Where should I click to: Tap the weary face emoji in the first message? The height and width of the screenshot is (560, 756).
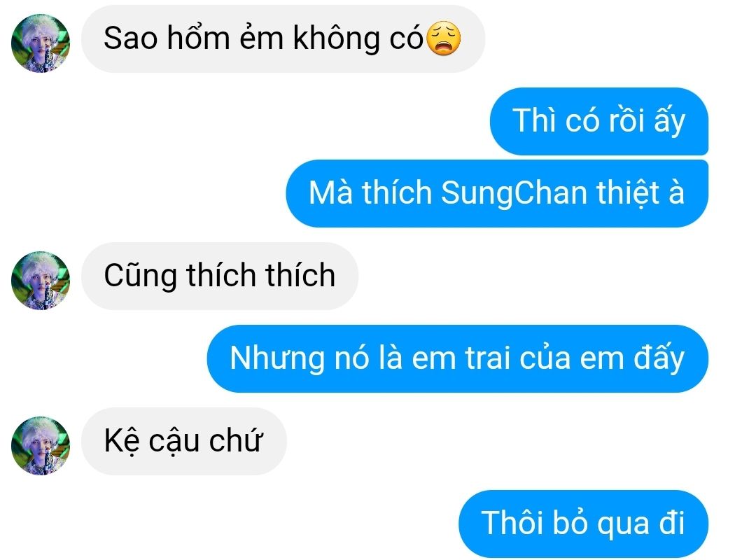(444, 38)
